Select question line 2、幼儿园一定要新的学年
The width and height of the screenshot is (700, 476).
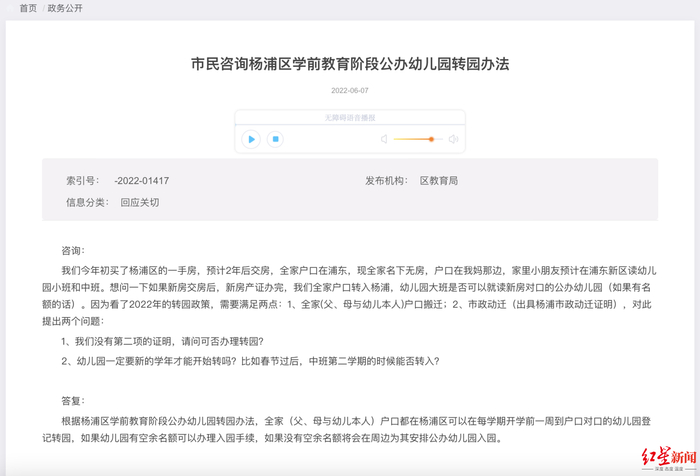click(x=250, y=361)
